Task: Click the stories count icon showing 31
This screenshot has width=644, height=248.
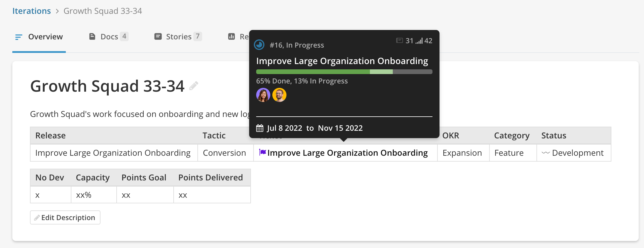Action: 400,41
